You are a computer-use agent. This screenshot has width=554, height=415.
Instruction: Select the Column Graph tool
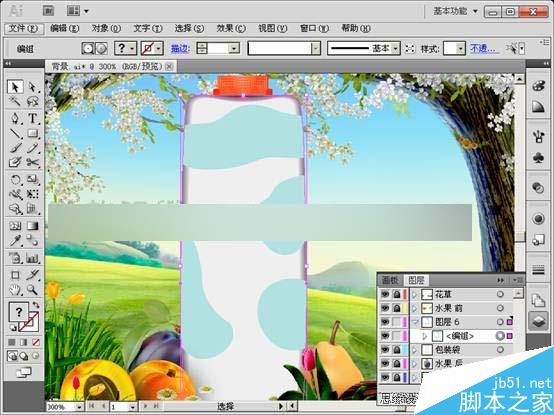tap(32, 258)
